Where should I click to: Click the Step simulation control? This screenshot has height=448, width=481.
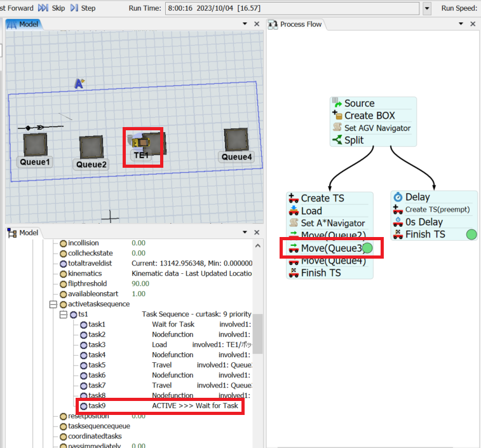pos(83,8)
